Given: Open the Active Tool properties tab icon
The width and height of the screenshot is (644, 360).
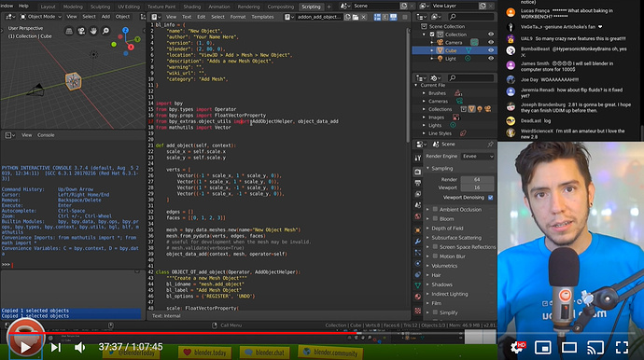Looking at the screenshot, I should (x=418, y=158).
